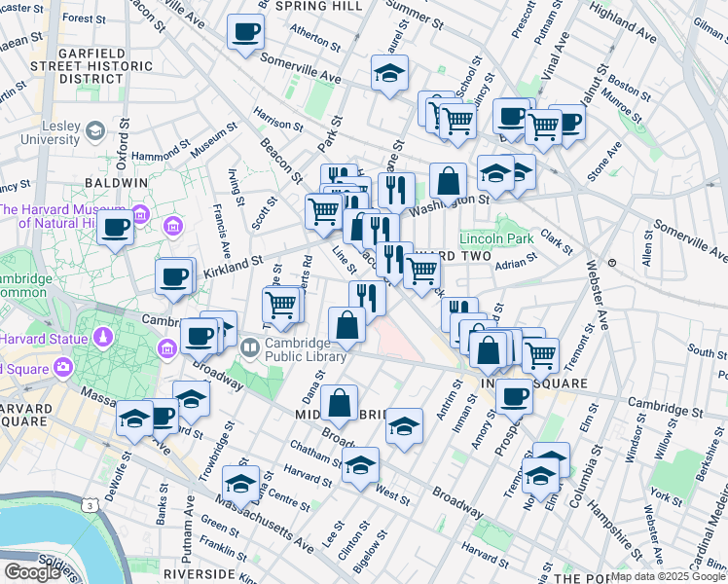Open coffee cup marker near Harvard Museum of Natural History
The width and height of the screenshot is (728, 584).
tap(116, 229)
